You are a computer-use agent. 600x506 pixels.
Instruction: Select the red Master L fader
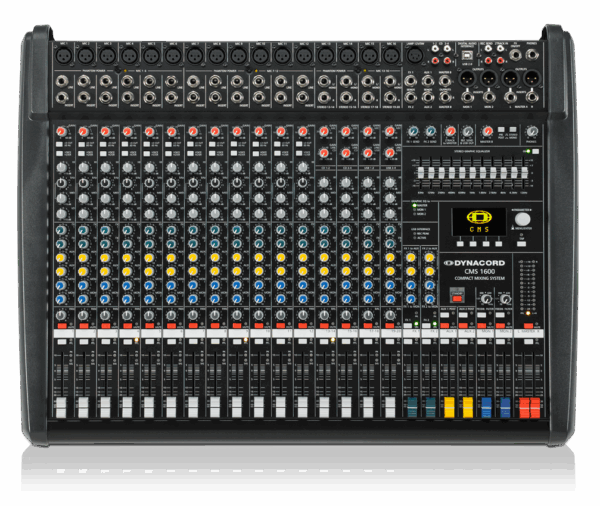pyautogui.click(x=523, y=407)
